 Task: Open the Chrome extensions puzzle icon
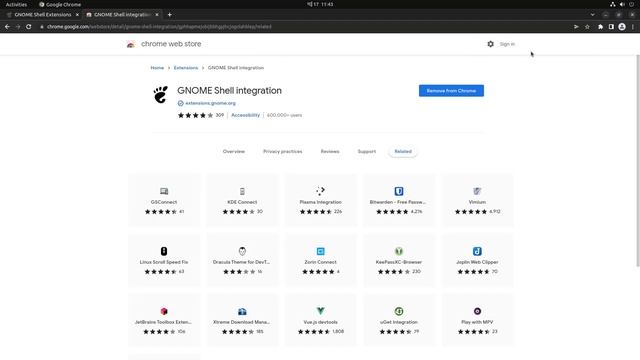click(600, 27)
